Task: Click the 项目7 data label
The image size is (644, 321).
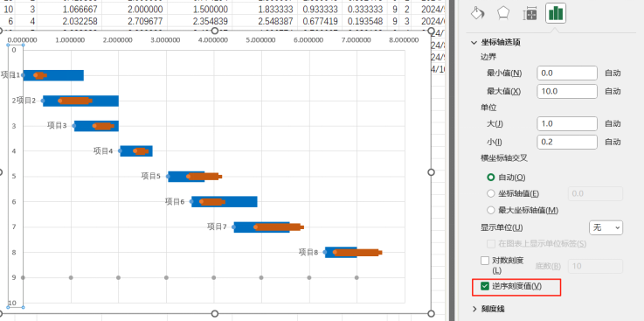Action: pos(217,227)
